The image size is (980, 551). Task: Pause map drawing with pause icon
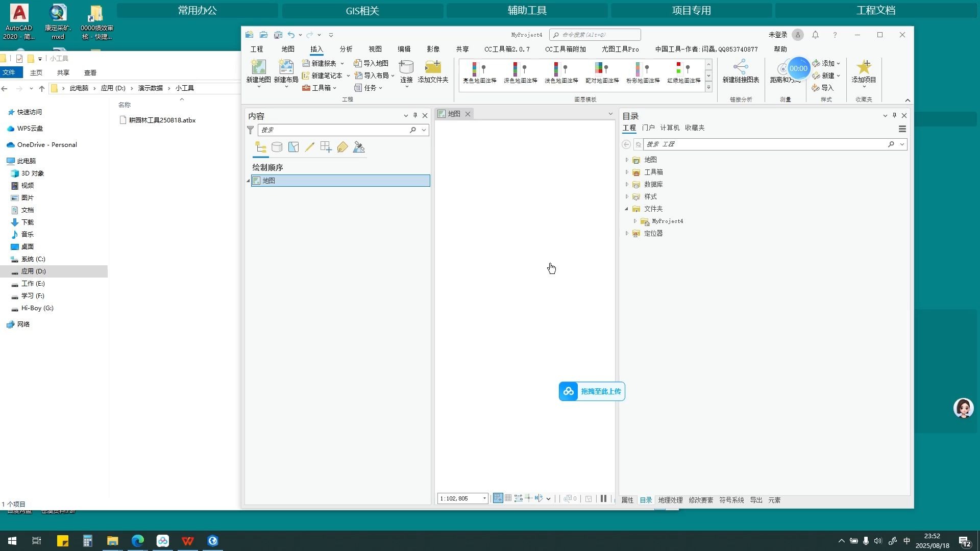tap(603, 498)
